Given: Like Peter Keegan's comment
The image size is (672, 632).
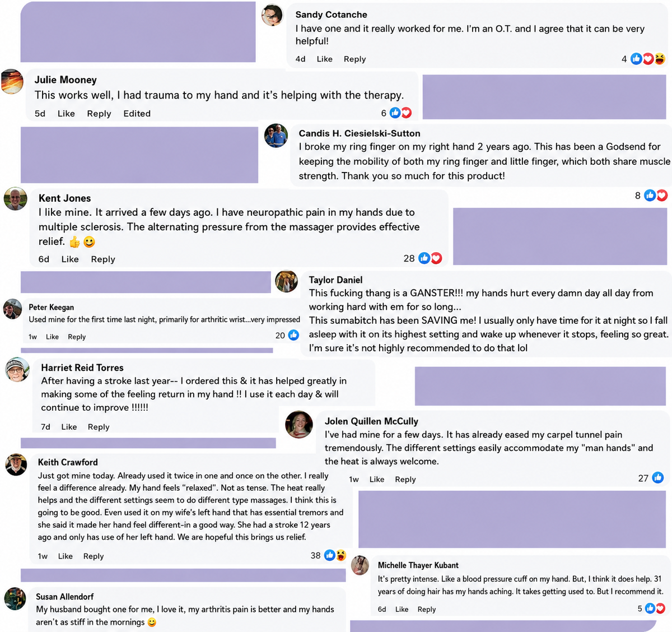Looking at the screenshot, I should 52,337.
